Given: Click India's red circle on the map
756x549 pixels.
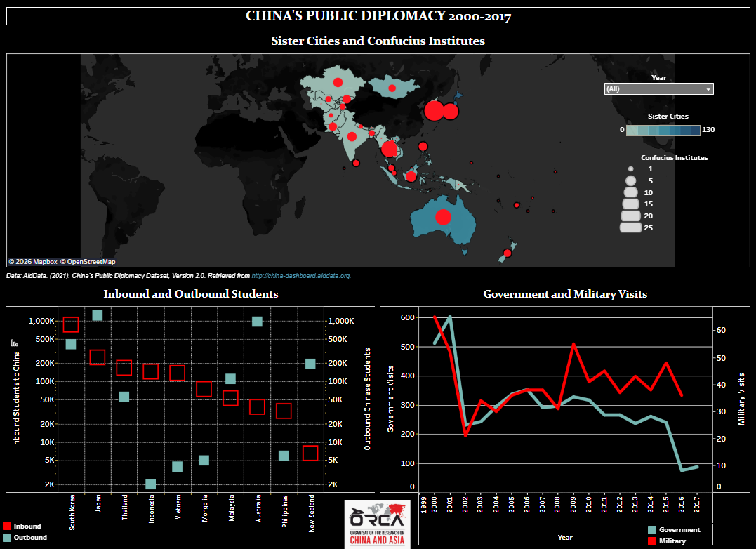Looking at the screenshot, I should [x=352, y=136].
